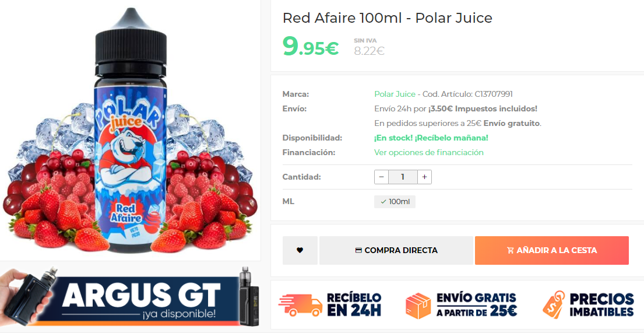Screen dimensions: 644x333
Task: Click the Polar Juice bottle product image
Action: (x=130, y=129)
